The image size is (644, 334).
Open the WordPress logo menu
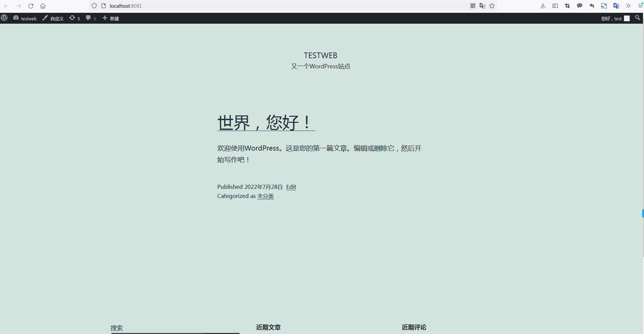(4, 18)
